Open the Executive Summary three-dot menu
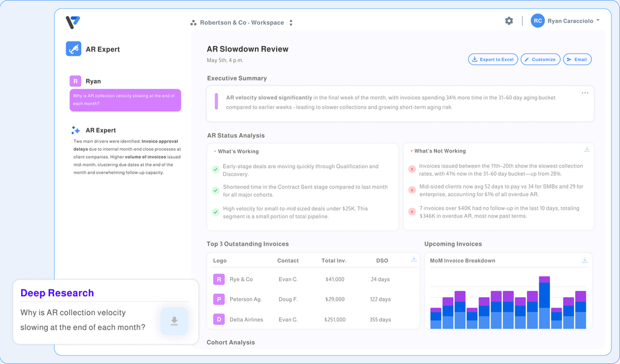The height and width of the screenshot is (364, 620). point(585,93)
